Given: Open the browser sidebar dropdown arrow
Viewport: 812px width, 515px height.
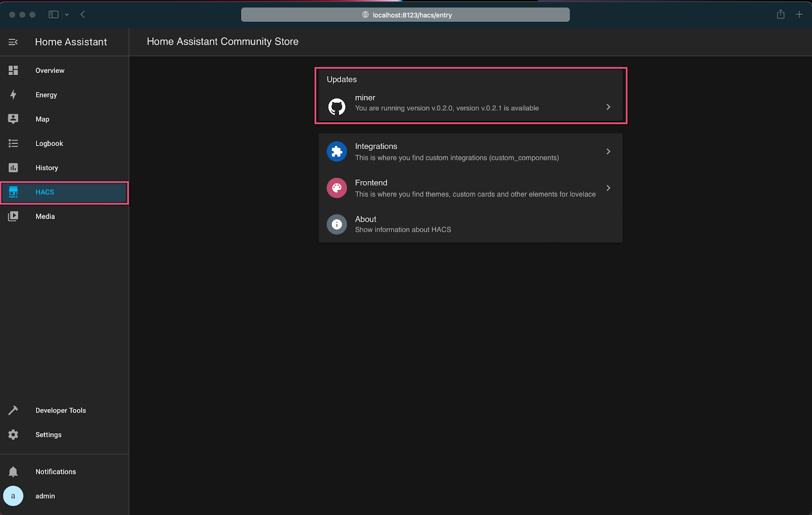Looking at the screenshot, I should 66,15.
